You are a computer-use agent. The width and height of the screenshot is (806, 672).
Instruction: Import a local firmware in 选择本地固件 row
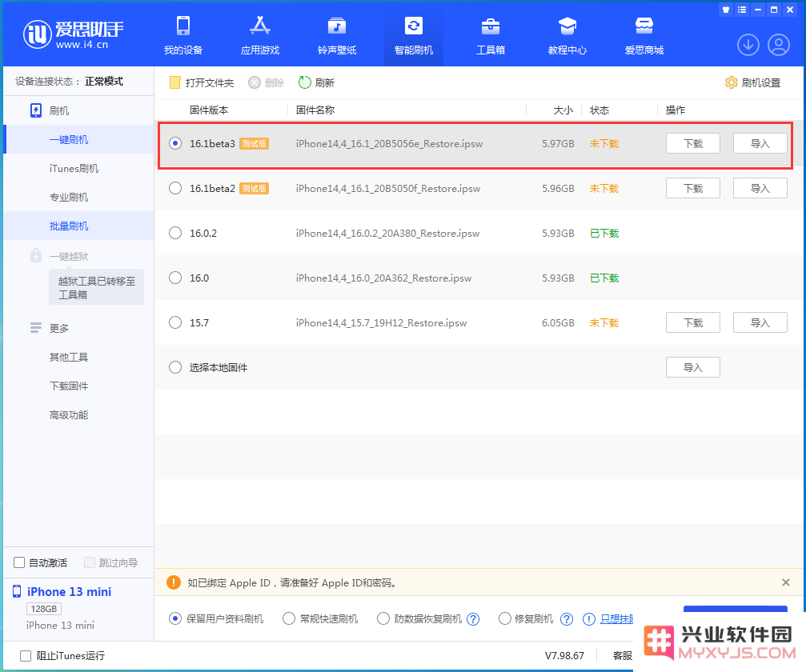point(693,367)
